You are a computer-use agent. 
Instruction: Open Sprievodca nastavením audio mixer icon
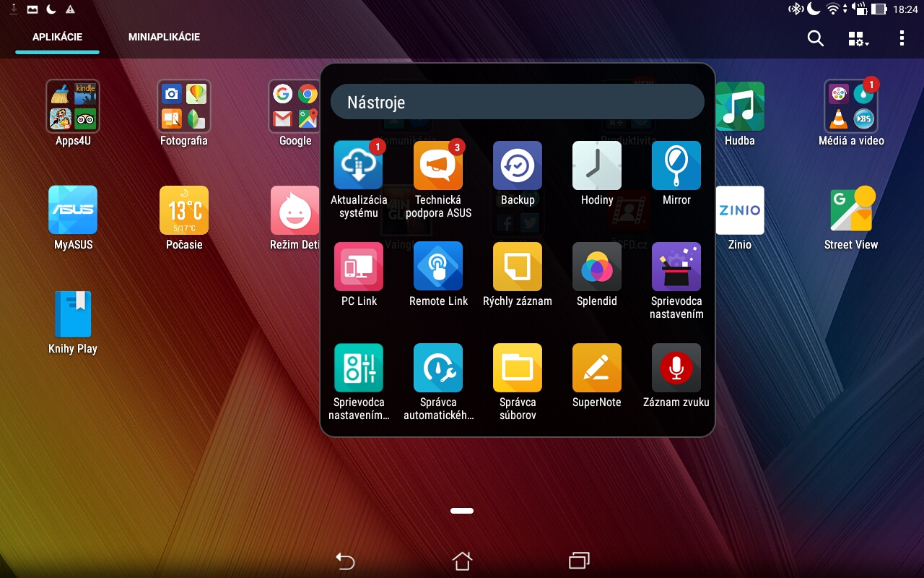359,368
